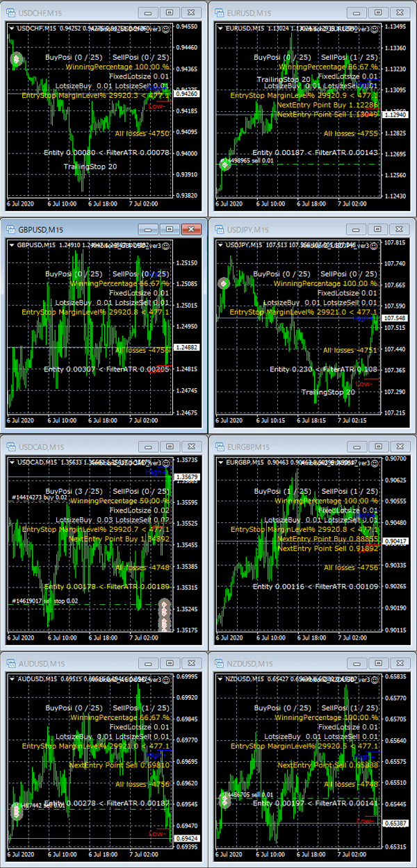Select the trade arrow marker on USDCHF chart
Screen dimensions: 417x868
[x=16, y=59]
